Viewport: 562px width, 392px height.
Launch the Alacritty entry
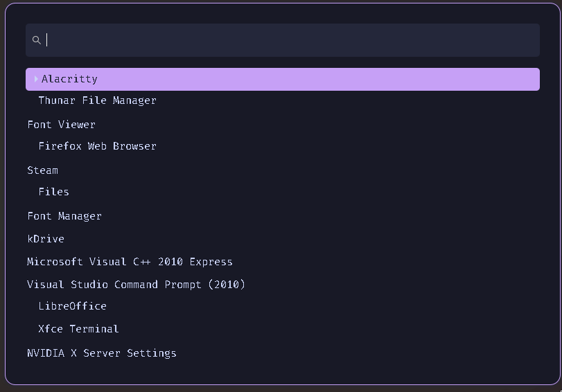[69, 79]
